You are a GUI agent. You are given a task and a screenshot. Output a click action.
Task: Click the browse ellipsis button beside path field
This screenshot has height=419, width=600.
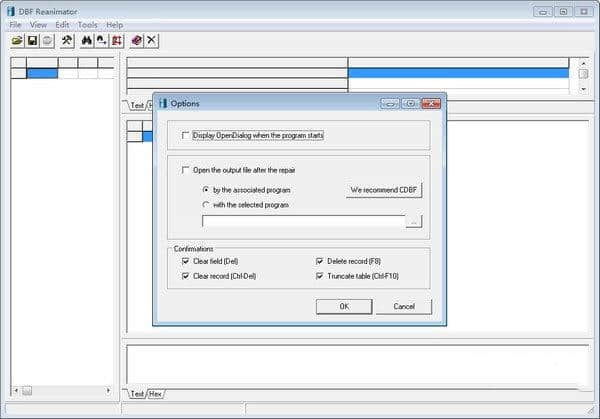[x=414, y=221]
